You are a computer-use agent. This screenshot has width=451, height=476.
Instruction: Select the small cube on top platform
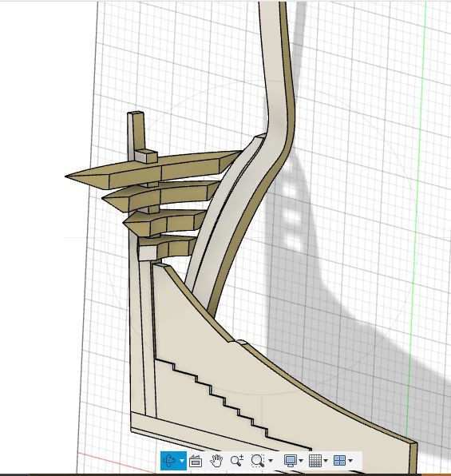click(x=146, y=156)
